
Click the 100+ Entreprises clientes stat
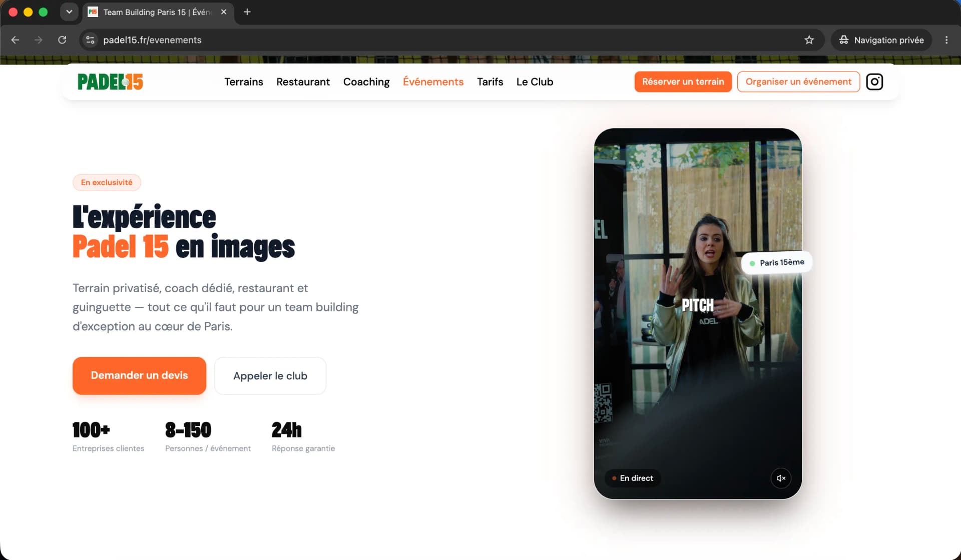(x=108, y=437)
